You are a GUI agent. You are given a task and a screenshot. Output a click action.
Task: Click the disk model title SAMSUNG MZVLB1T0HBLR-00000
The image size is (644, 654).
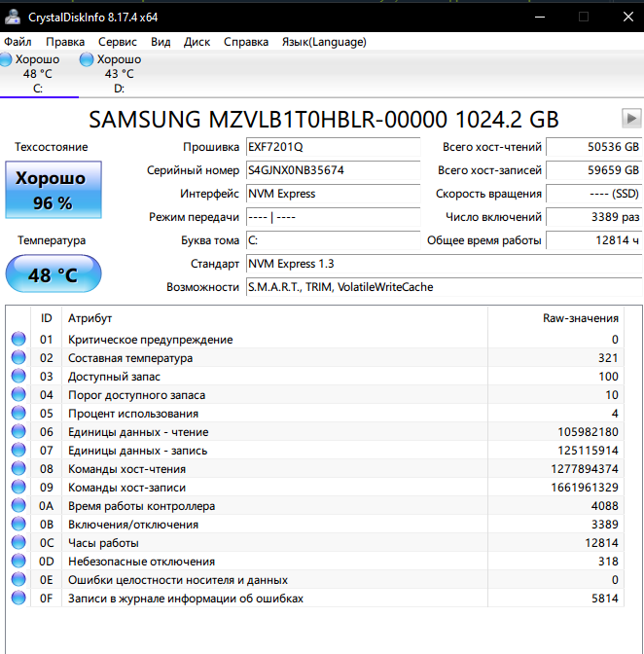coord(323,120)
